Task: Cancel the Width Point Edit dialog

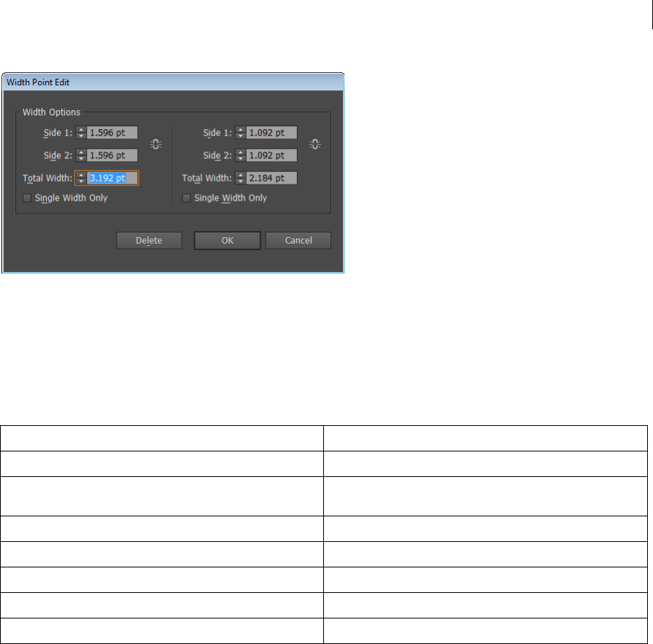Action: pos(298,241)
